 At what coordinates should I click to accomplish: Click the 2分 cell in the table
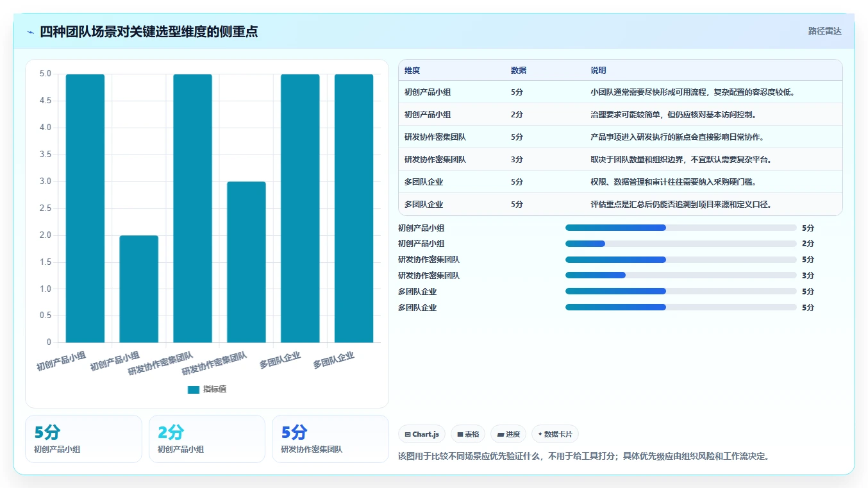(x=517, y=114)
